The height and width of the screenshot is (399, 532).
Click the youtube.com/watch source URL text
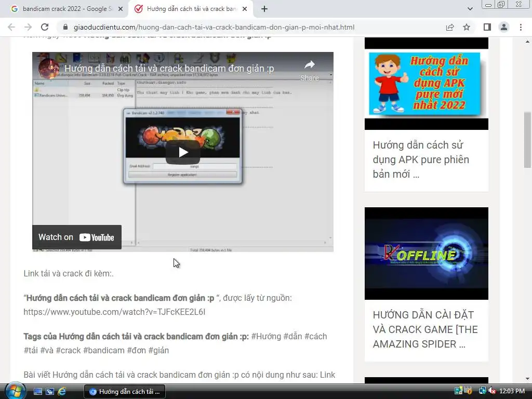pyautogui.click(x=114, y=312)
